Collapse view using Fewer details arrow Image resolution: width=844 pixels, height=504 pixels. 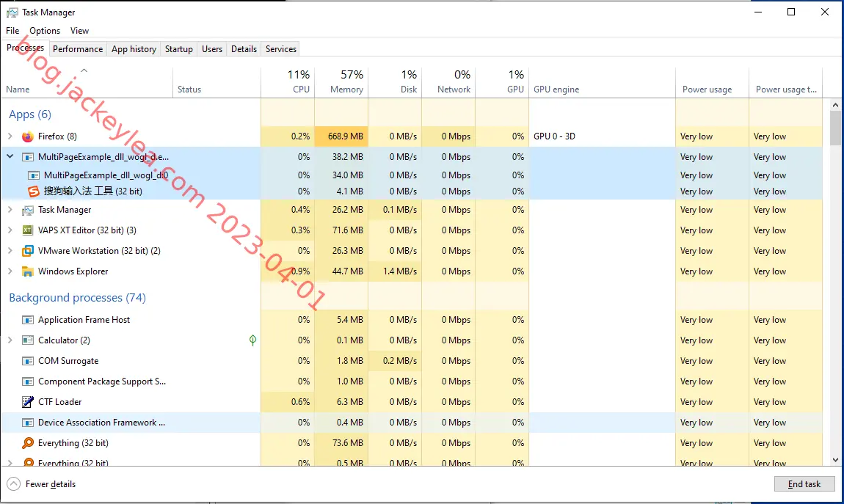click(13, 484)
